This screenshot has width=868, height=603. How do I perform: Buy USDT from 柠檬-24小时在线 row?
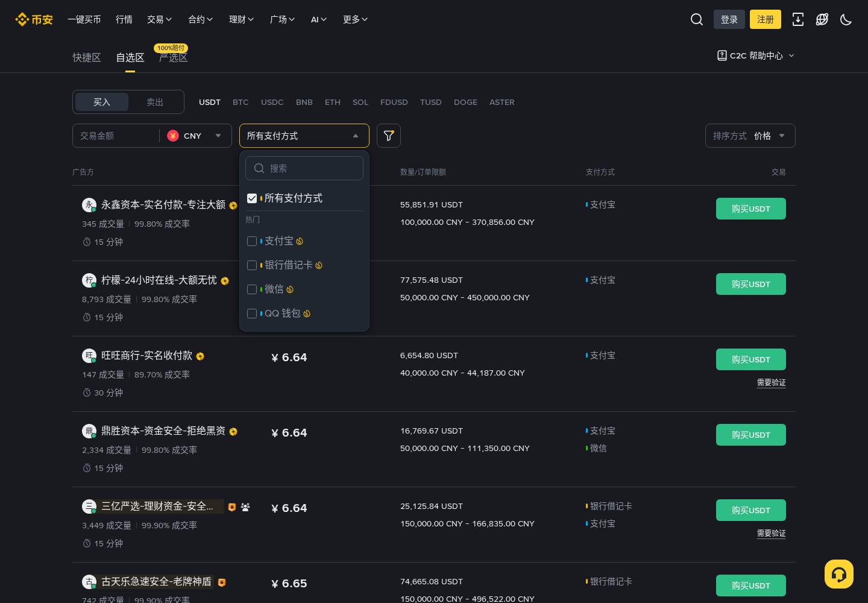coord(751,284)
